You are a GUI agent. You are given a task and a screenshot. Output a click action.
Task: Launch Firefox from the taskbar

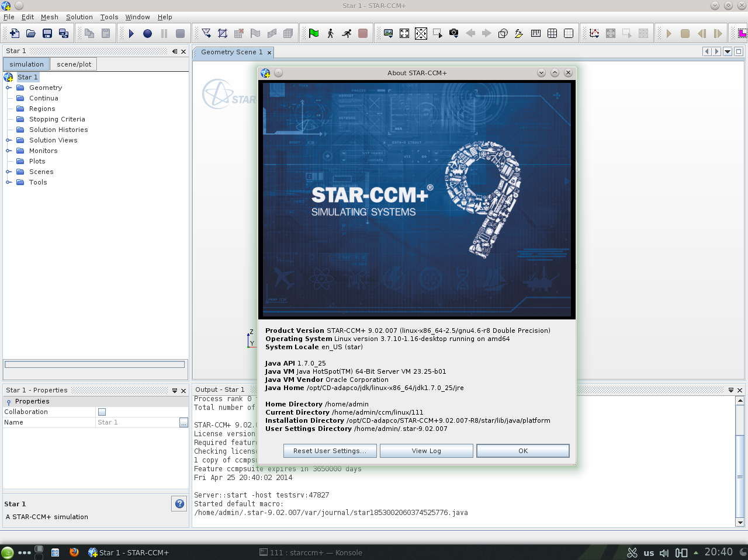point(74,552)
